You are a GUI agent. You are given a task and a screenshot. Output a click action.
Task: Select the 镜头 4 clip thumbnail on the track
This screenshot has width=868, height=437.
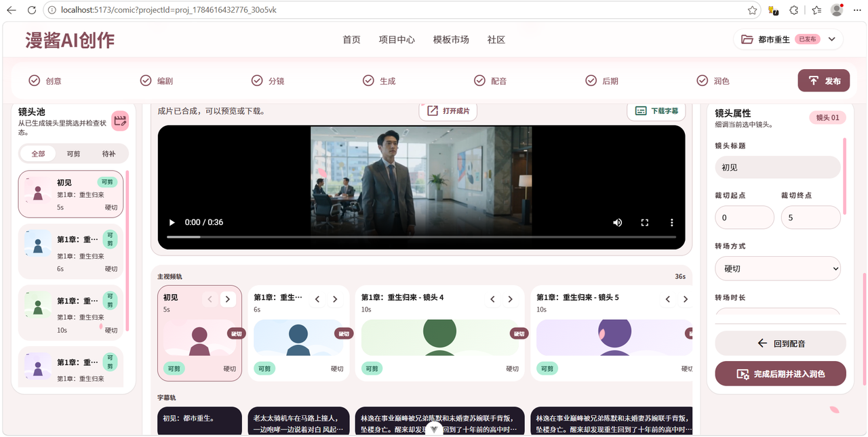pos(441,337)
